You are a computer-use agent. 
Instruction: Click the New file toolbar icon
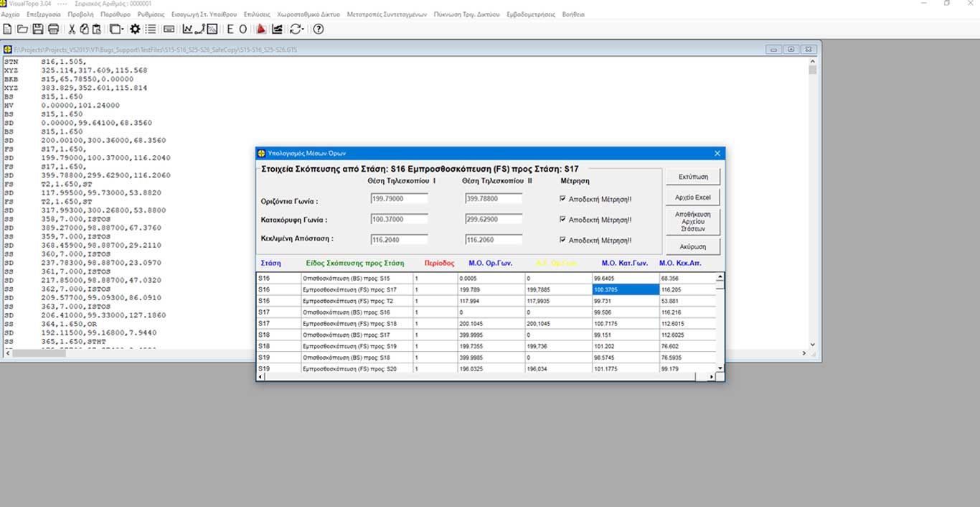7,29
